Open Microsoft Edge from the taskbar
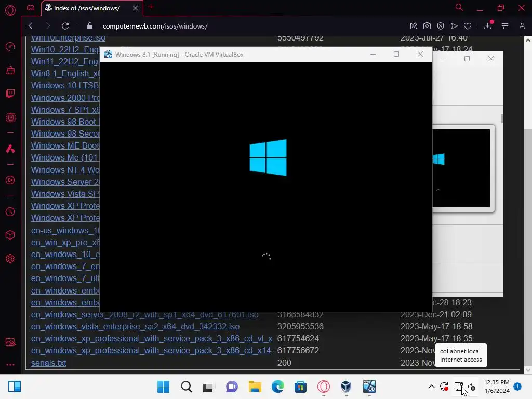 (x=278, y=387)
